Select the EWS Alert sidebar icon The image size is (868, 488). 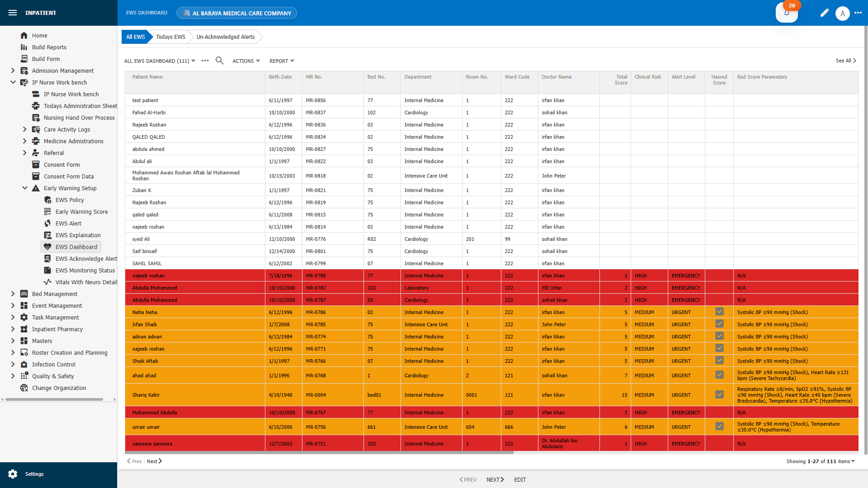point(47,223)
